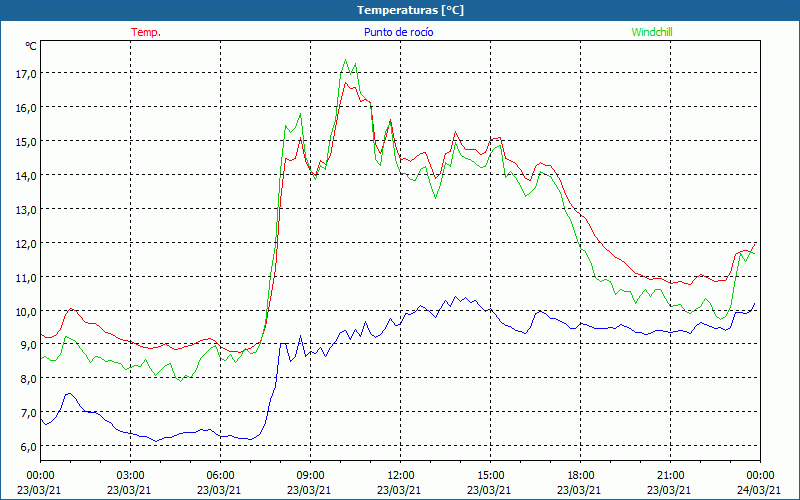Click the green windchill peak above 17,0

pyautogui.click(x=345, y=60)
